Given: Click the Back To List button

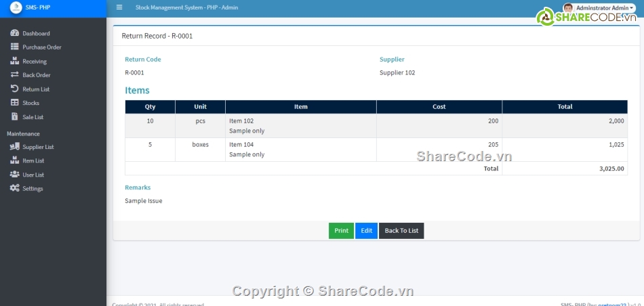Looking at the screenshot, I should click(401, 231).
